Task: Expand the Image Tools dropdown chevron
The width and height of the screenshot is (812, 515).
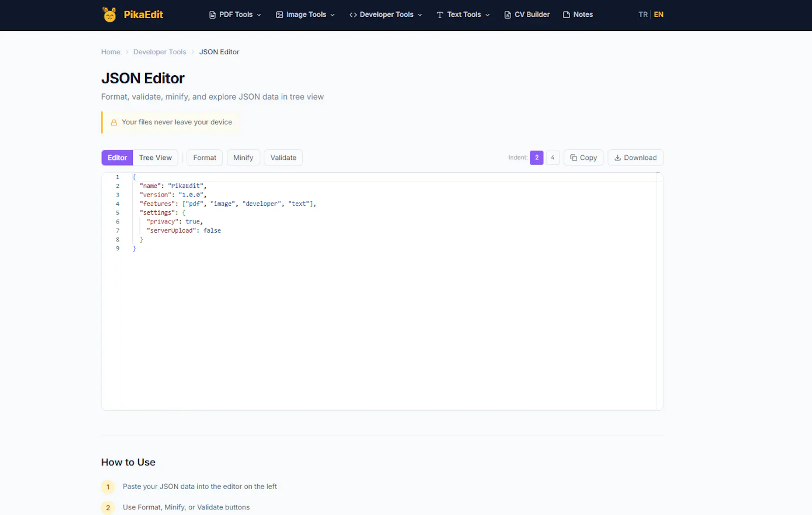Action: [332, 15]
